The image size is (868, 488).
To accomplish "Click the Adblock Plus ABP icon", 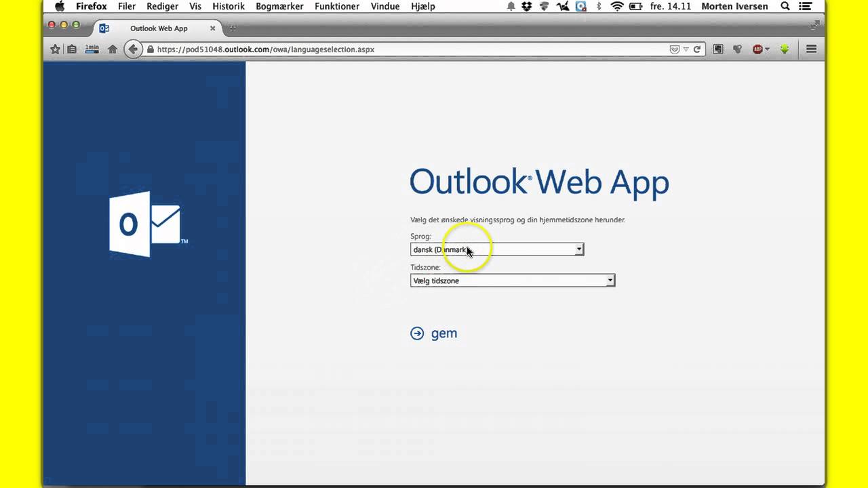I will click(x=757, y=49).
